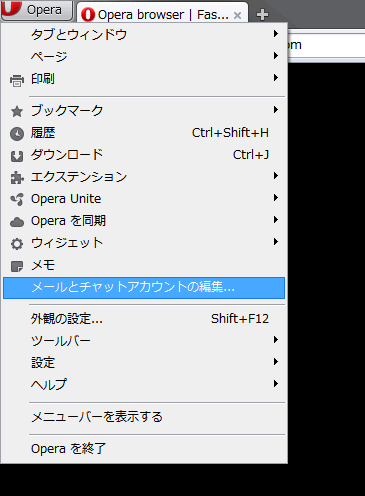
Task: Click the clock icon for 履歴
Action: [x=17, y=134]
